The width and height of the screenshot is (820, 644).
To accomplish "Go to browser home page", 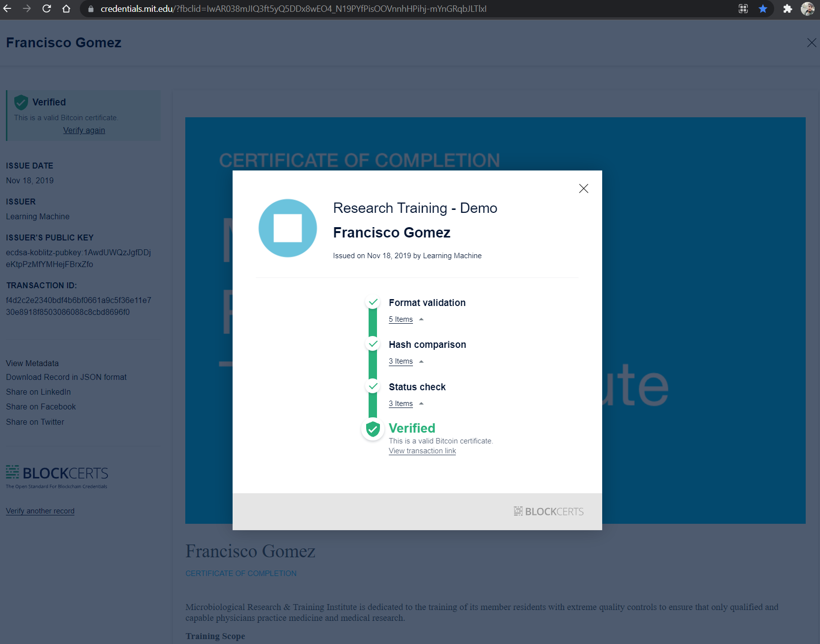I will pos(66,9).
